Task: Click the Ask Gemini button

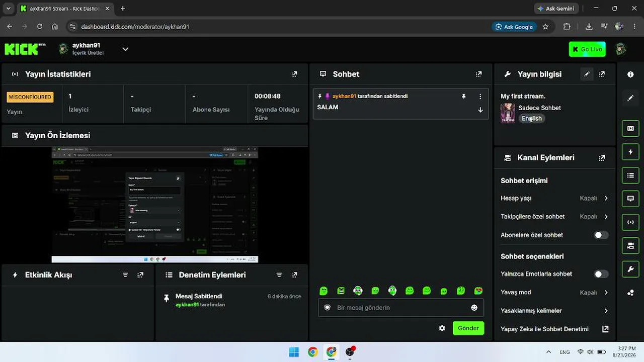Action: [x=556, y=9]
